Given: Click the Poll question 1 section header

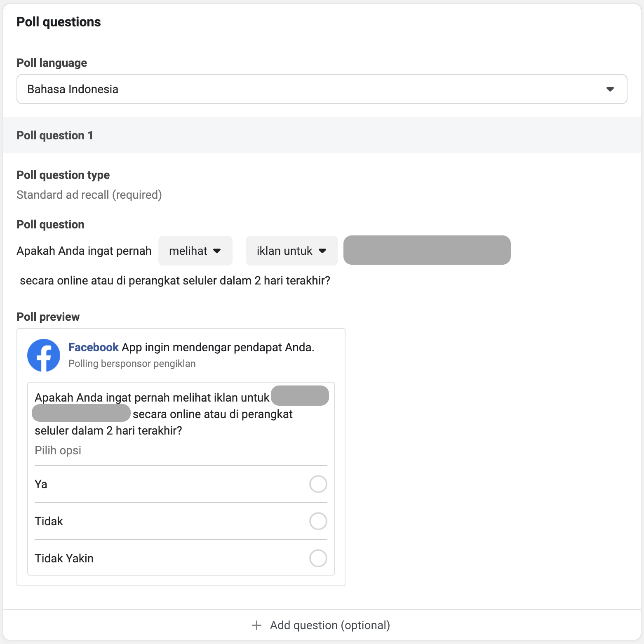Looking at the screenshot, I should tap(55, 135).
